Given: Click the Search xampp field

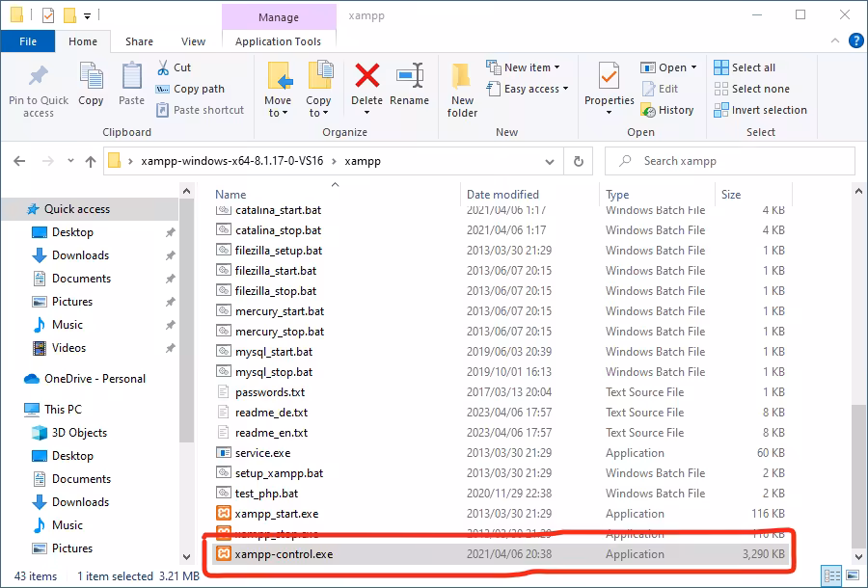Looking at the screenshot, I should [x=730, y=161].
